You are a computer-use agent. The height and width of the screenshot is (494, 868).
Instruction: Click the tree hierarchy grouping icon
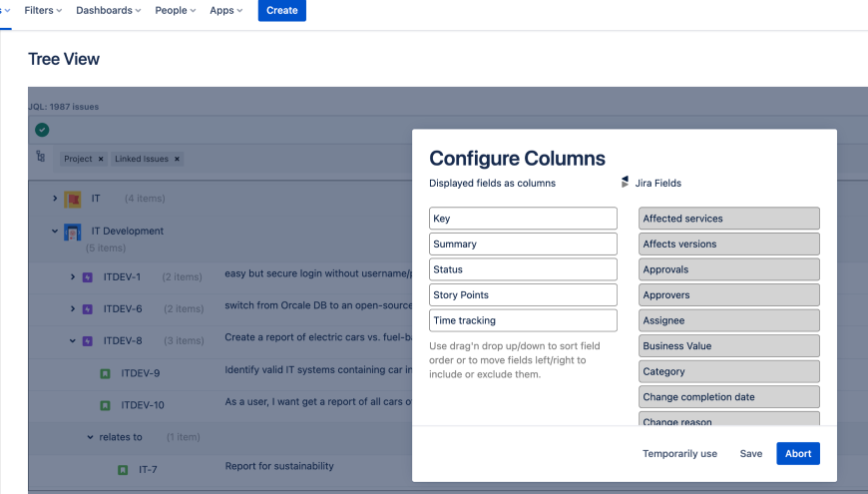pos(41,156)
